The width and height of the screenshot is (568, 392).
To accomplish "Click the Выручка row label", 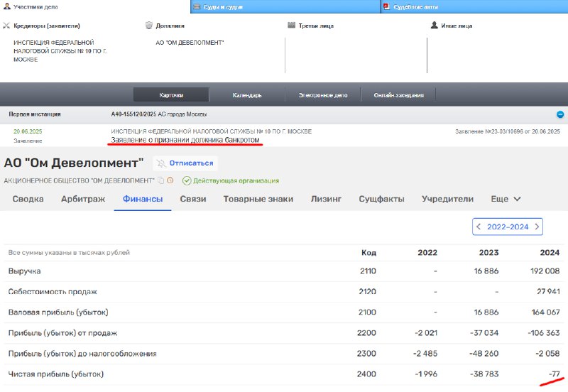I will (24, 271).
